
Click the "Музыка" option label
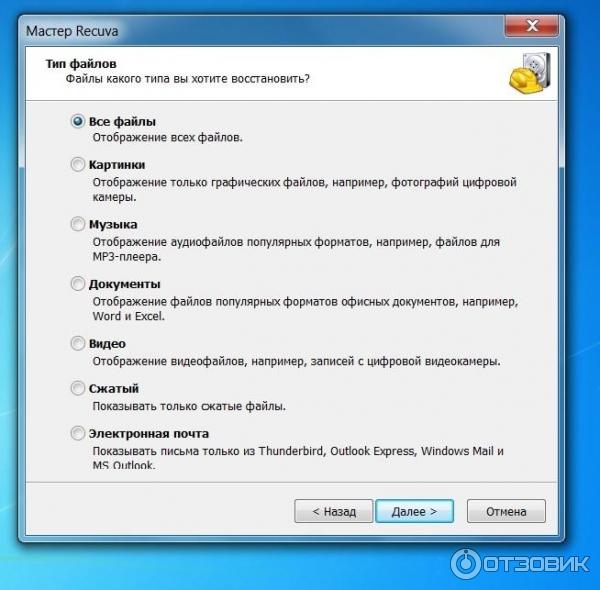point(113,225)
